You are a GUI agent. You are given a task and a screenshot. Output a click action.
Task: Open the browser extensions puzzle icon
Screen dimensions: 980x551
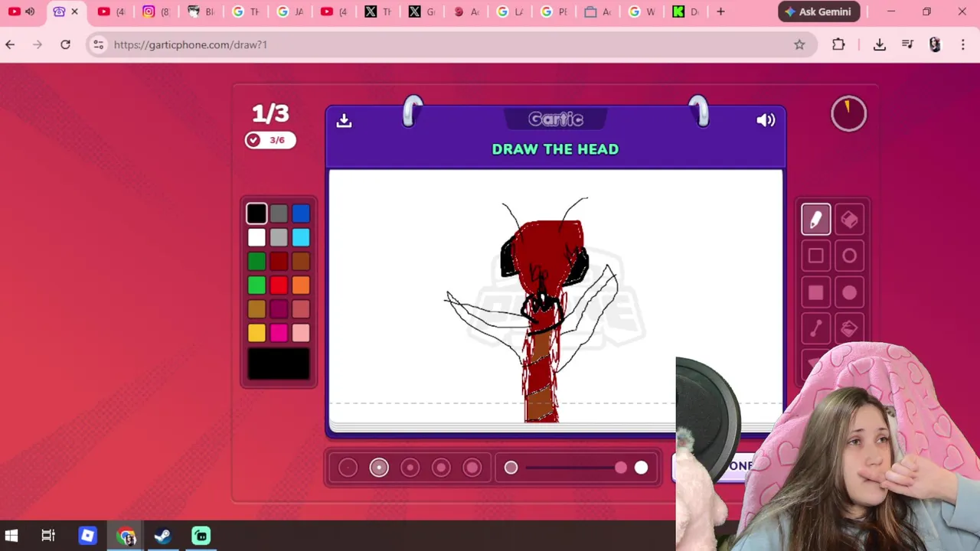[x=838, y=44]
